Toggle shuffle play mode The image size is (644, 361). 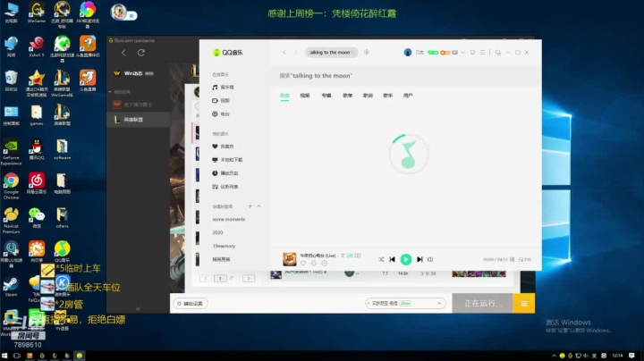pyautogui.click(x=381, y=259)
